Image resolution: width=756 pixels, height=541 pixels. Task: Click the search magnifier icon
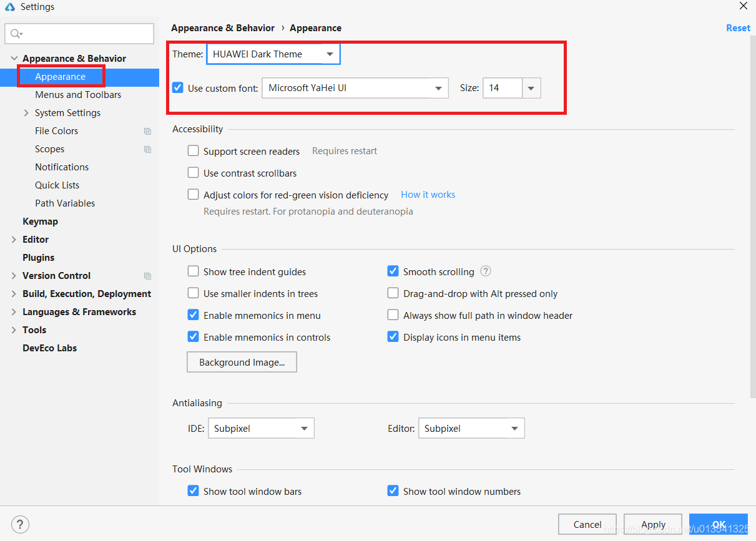17,34
